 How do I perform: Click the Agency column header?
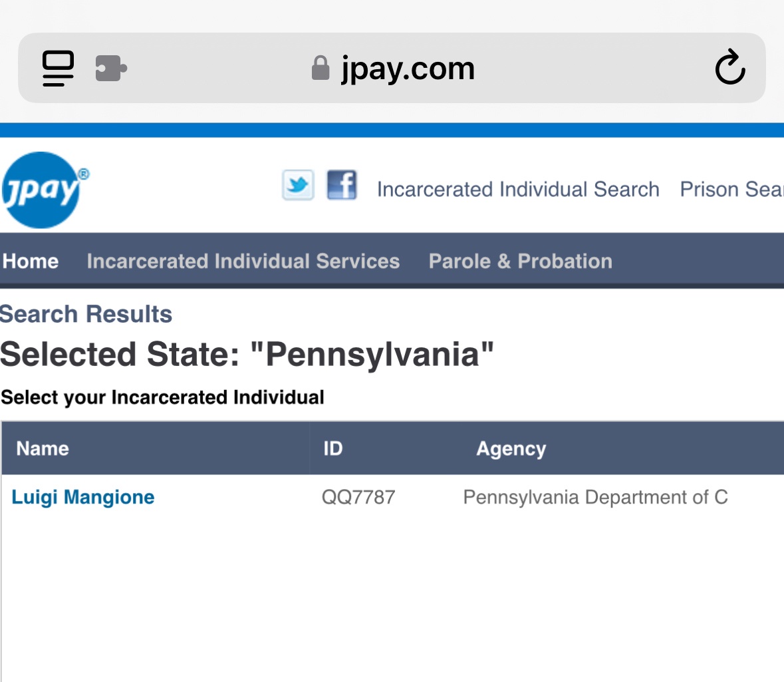coord(511,449)
